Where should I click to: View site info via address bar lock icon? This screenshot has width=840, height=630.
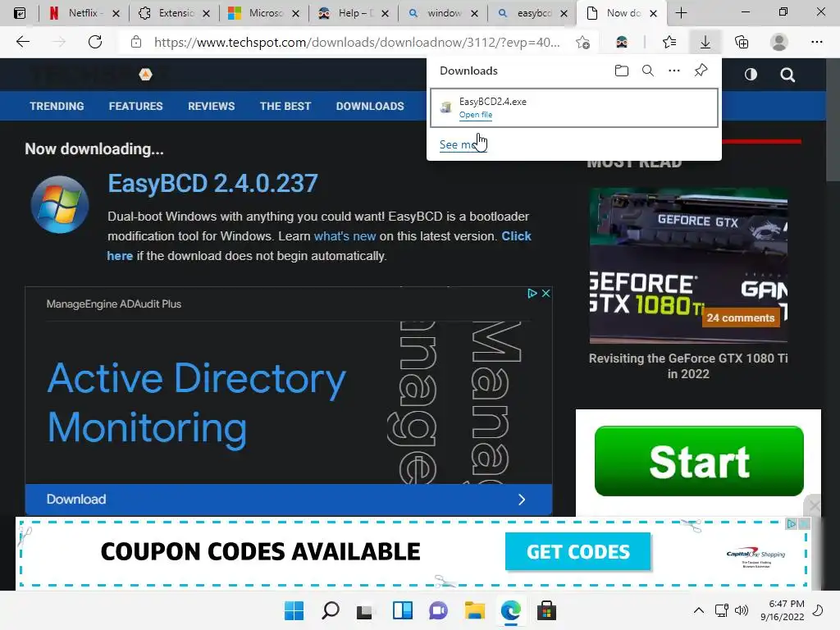pos(136,42)
